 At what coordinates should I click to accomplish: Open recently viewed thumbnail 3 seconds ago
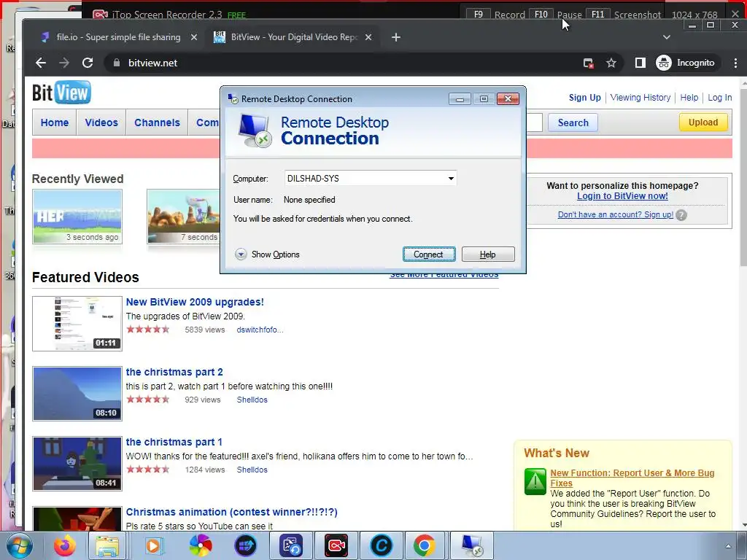click(77, 216)
